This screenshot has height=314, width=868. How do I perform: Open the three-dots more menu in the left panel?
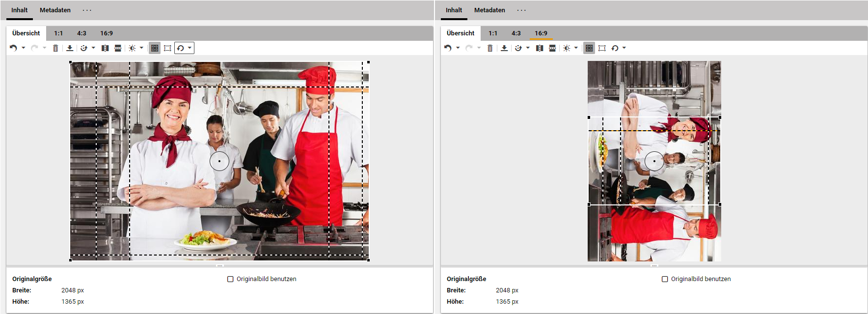[x=87, y=10]
